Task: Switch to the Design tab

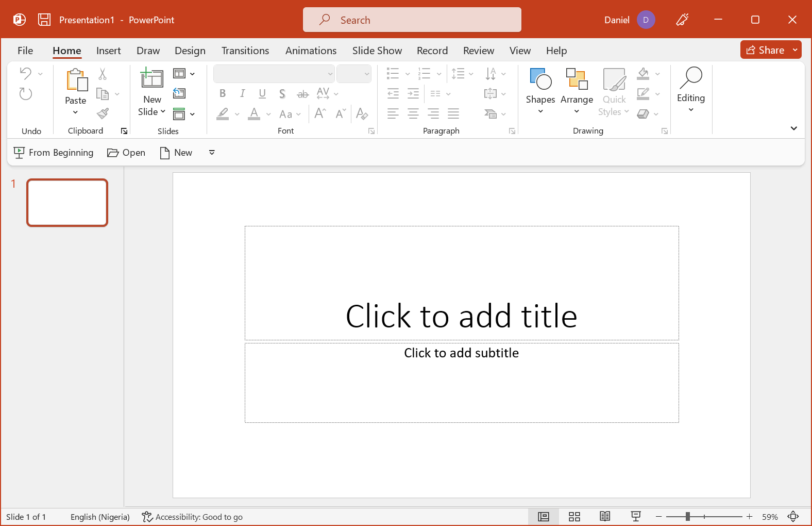Action: tap(190, 51)
